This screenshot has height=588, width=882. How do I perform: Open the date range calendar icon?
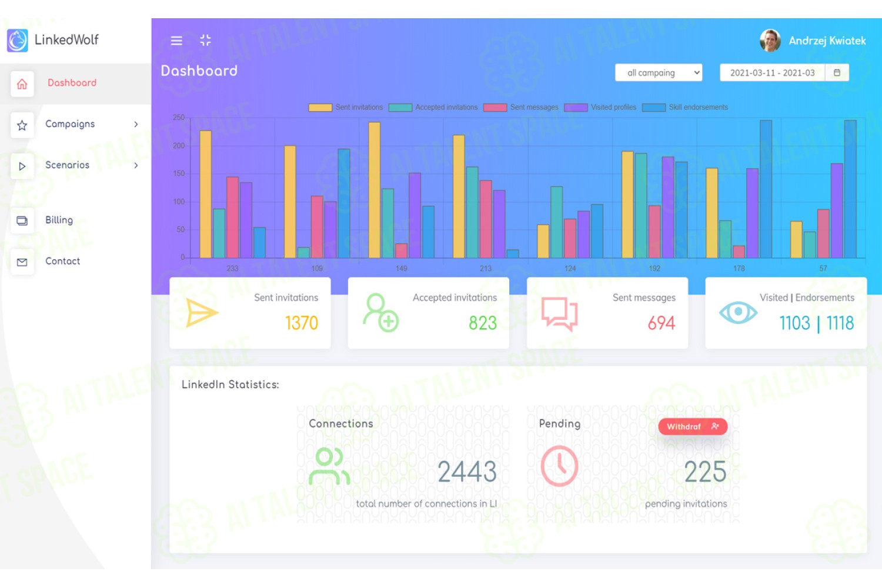pos(837,73)
